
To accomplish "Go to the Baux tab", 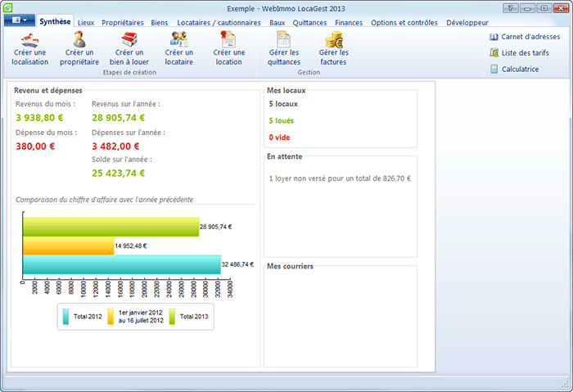I will (277, 23).
